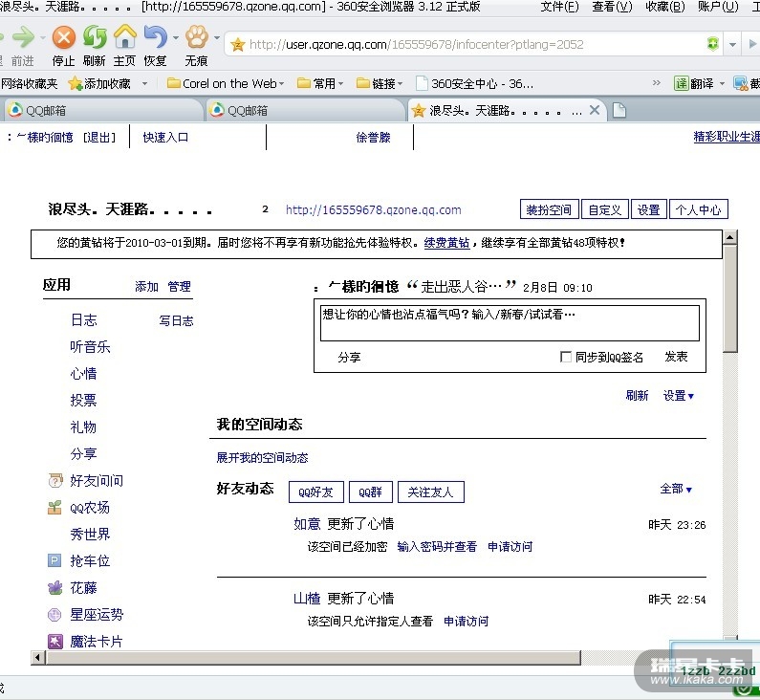Click the 退出 logout link
Screen dimensions: 760x700
pos(99,137)
